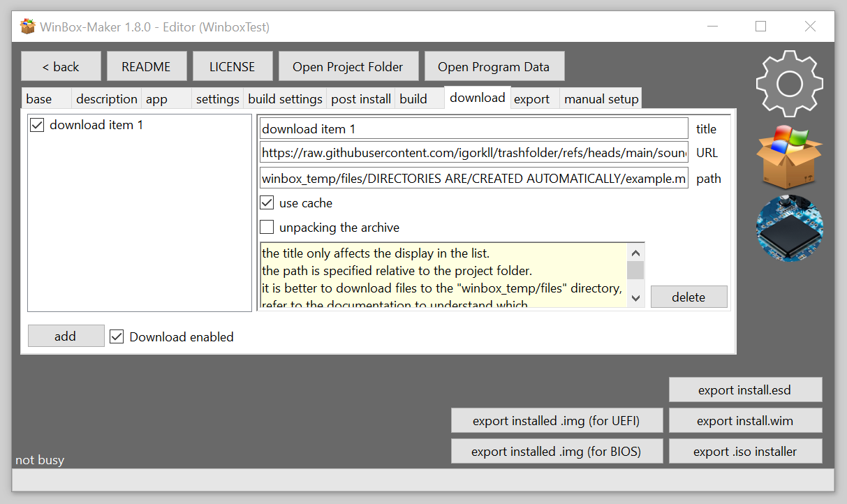Click the yellow help text box
The image size is (847, 504).
click(443, 275)
